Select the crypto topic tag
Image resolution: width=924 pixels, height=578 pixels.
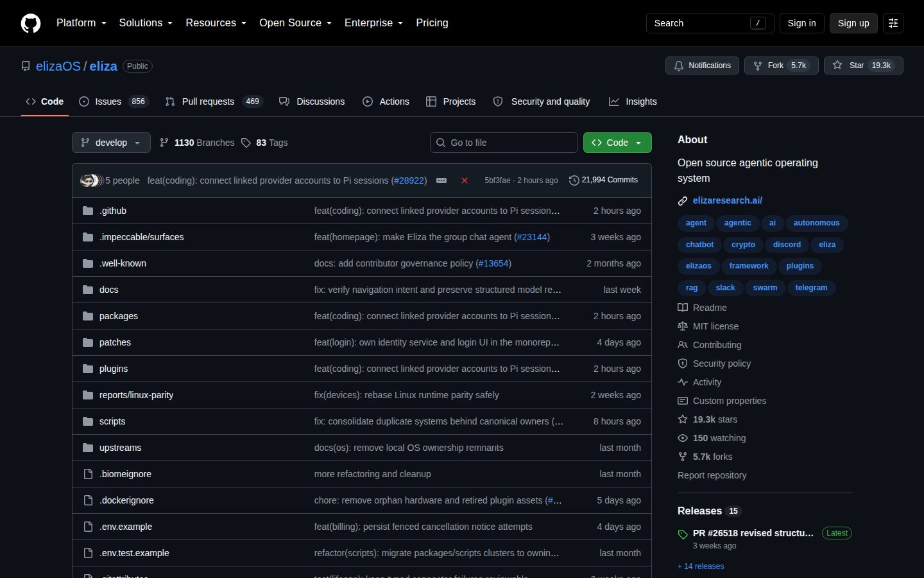point(743,245)
